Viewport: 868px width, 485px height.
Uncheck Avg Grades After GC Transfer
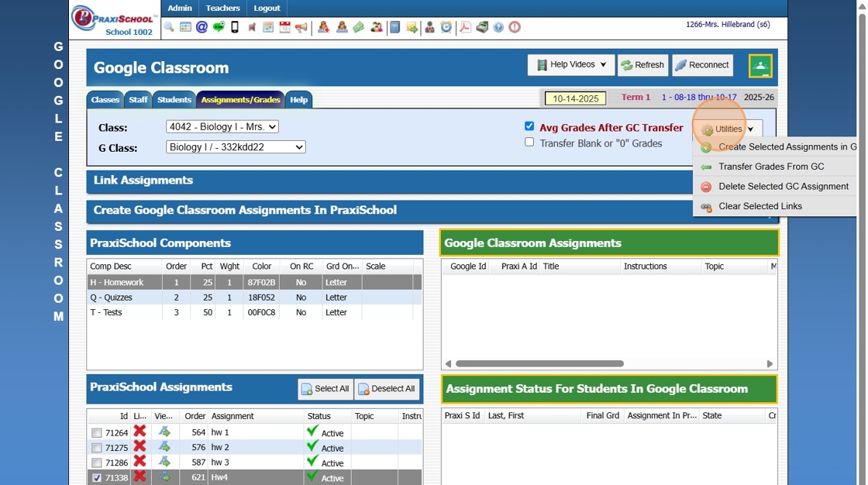(x=529, y=126)
